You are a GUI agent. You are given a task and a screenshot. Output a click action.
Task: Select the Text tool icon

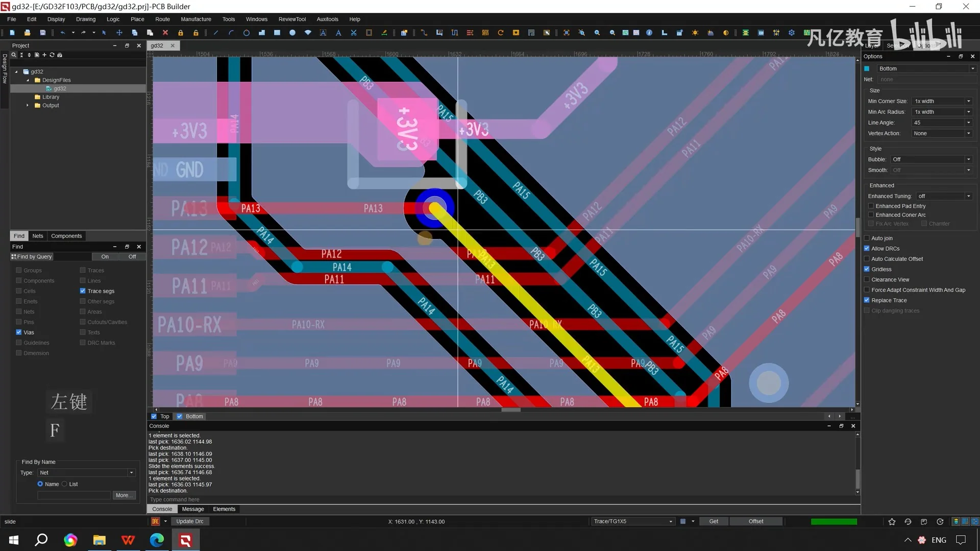click(338, 33)
